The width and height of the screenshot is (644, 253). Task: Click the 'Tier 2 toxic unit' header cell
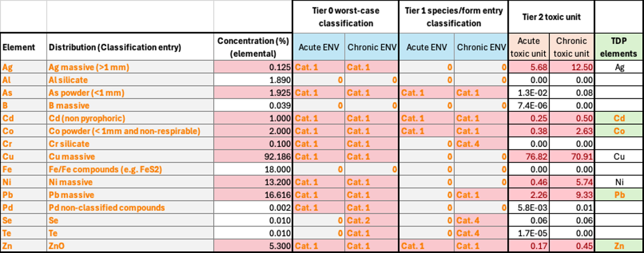coord(551,17)
